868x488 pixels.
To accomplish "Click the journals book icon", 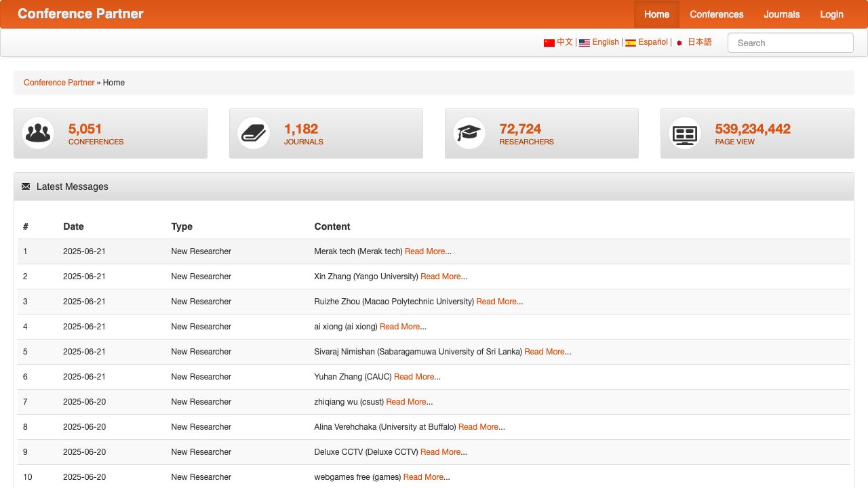I will point(254,133).
